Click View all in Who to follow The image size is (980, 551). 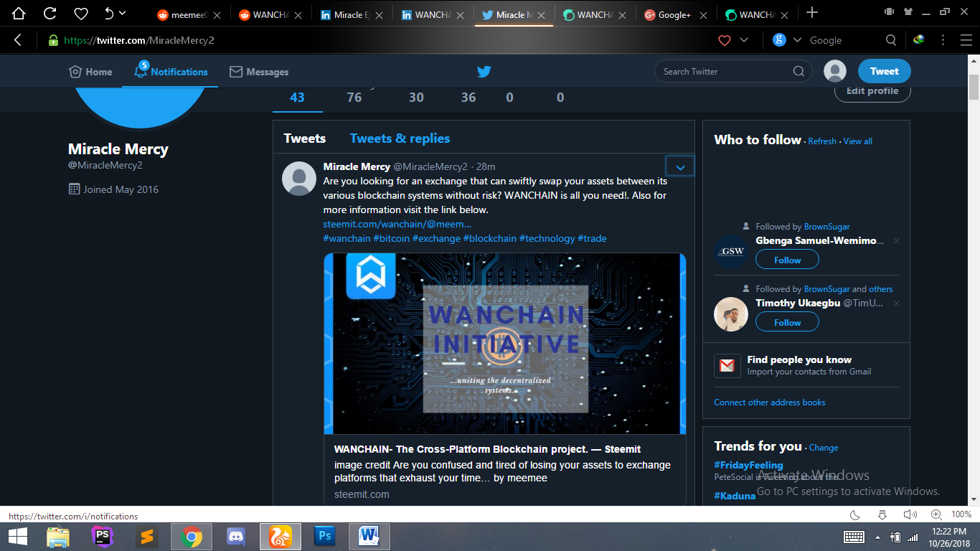[x=858, y=141]
